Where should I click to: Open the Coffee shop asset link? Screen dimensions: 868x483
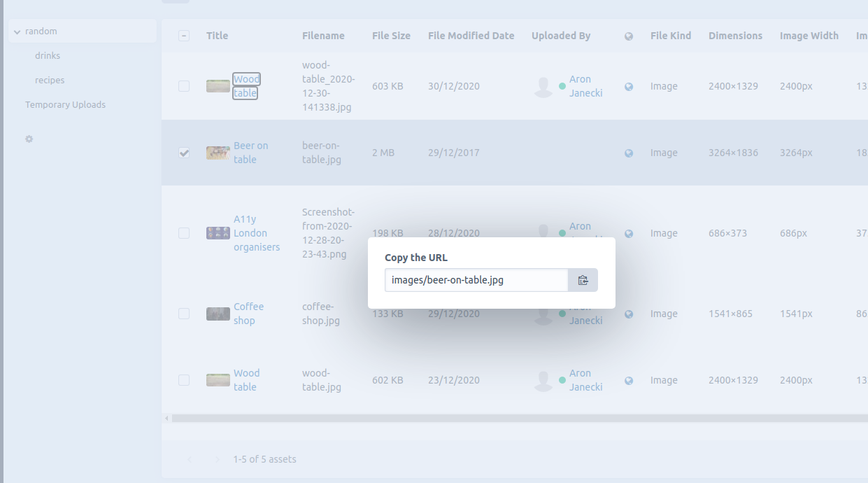tap(248, 314)
